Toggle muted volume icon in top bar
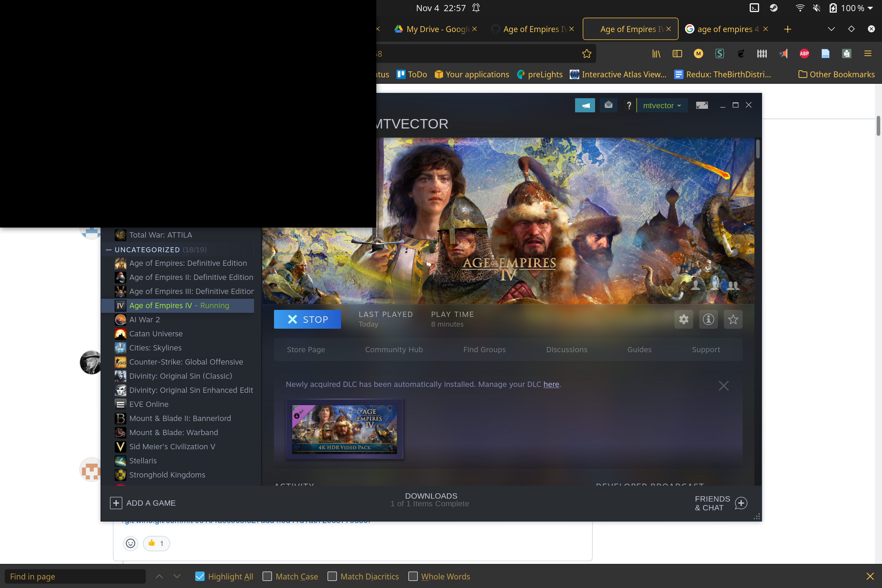 (816, 8)
